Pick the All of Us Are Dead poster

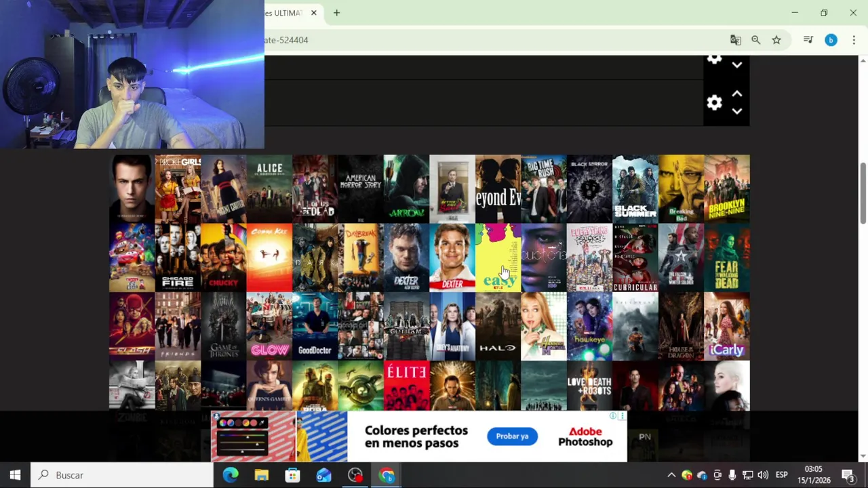click(x=315, y=189)
